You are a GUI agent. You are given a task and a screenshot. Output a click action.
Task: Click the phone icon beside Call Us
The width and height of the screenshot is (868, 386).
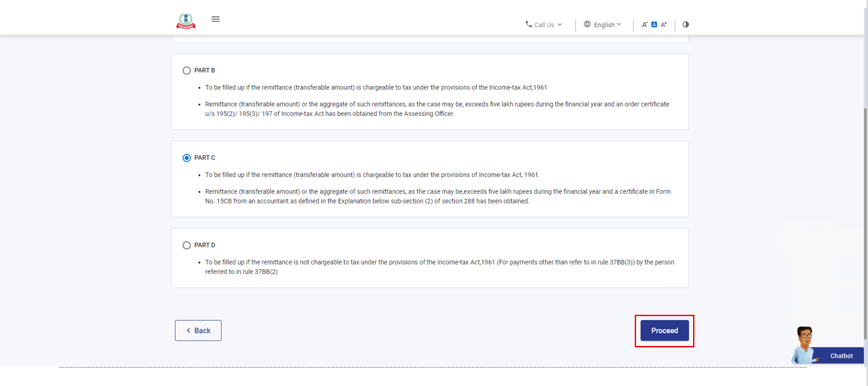point(529,24)
